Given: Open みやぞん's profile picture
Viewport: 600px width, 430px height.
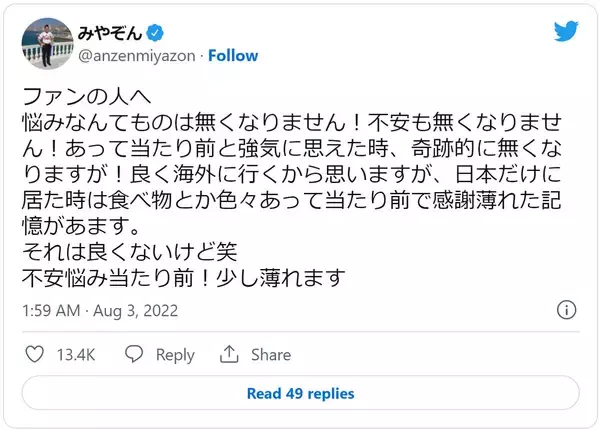Looking at the screenshot, I should (x=44, y=43).
